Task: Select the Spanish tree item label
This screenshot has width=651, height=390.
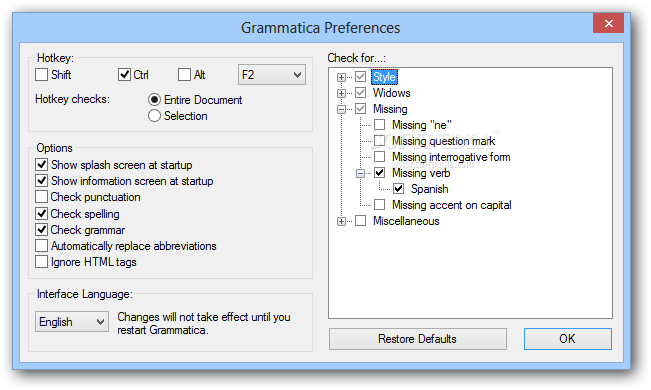Action: tap(429, 189)
